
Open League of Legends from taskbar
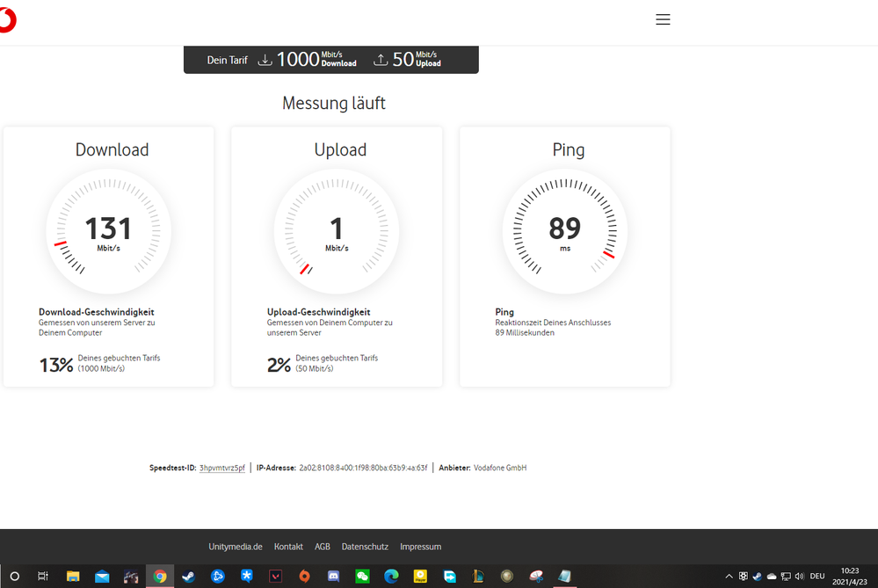point(477,577)
